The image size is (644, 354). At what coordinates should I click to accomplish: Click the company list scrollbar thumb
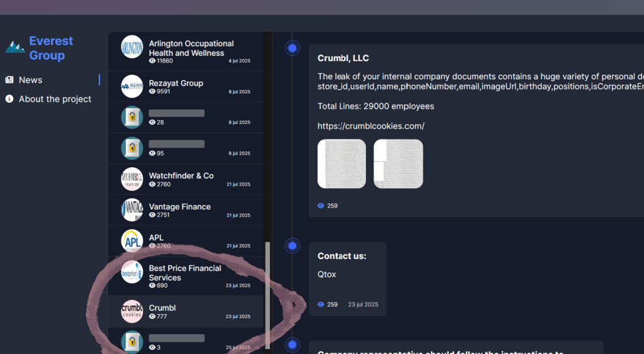click(268, 296)
